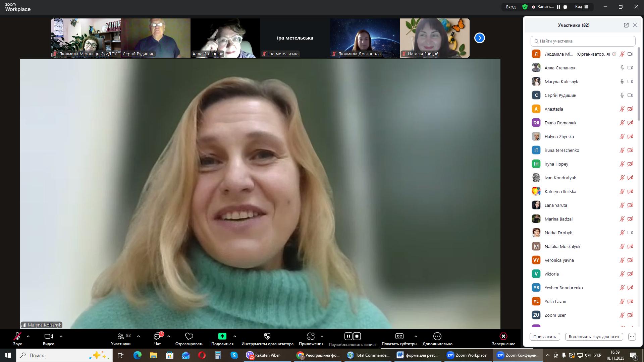Toggle camera with the Видео button

point(49,336)
